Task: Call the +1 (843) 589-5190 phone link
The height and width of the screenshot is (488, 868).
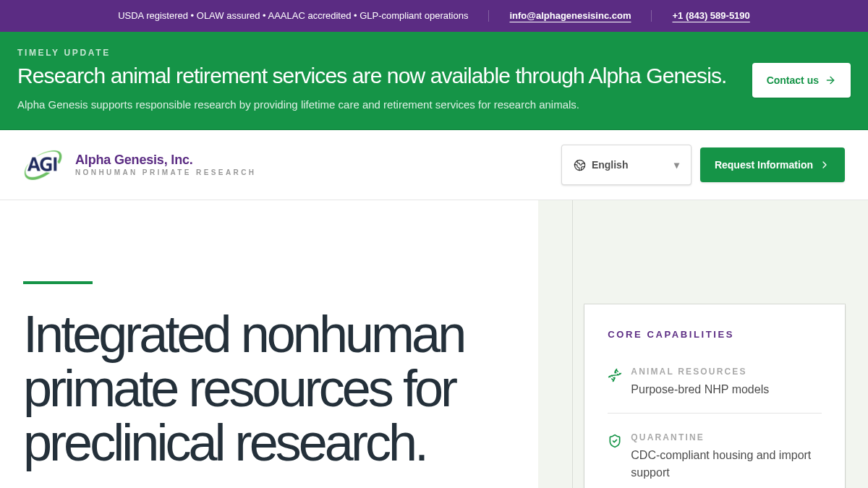Action: coord(711,16)
